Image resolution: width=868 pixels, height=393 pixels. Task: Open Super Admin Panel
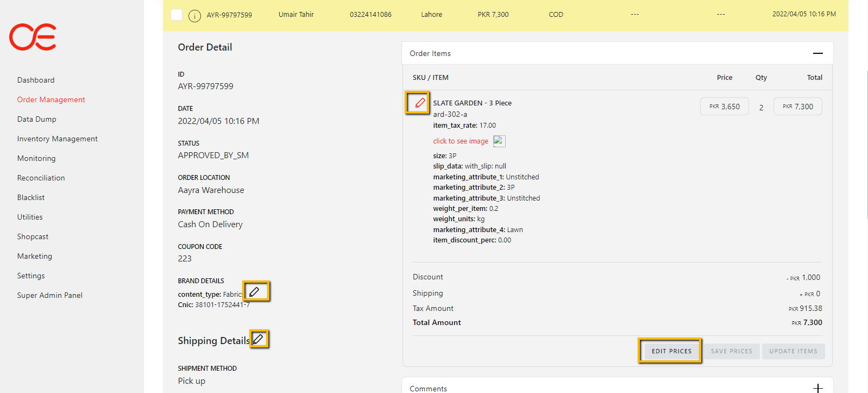(50, 295)
